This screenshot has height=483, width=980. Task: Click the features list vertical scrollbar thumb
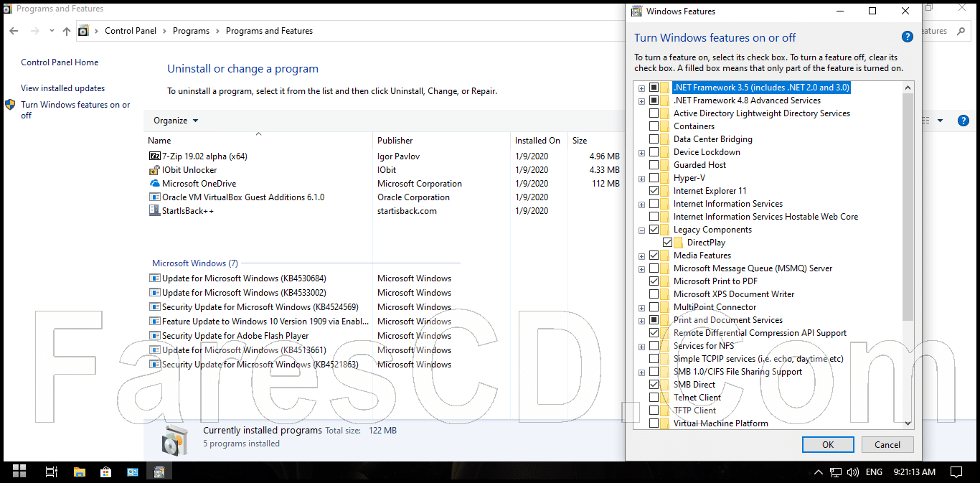click(908, 207)
